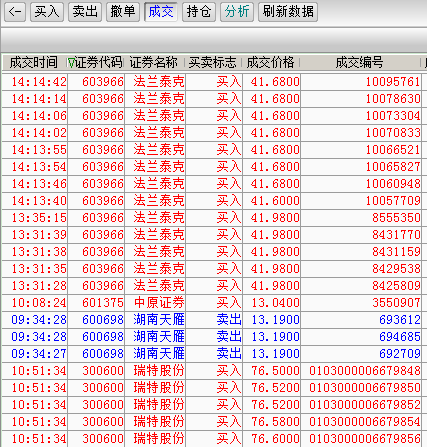Open the 分析 analysis view
Viewport: 427px width, 447px height.
[237, 12]
